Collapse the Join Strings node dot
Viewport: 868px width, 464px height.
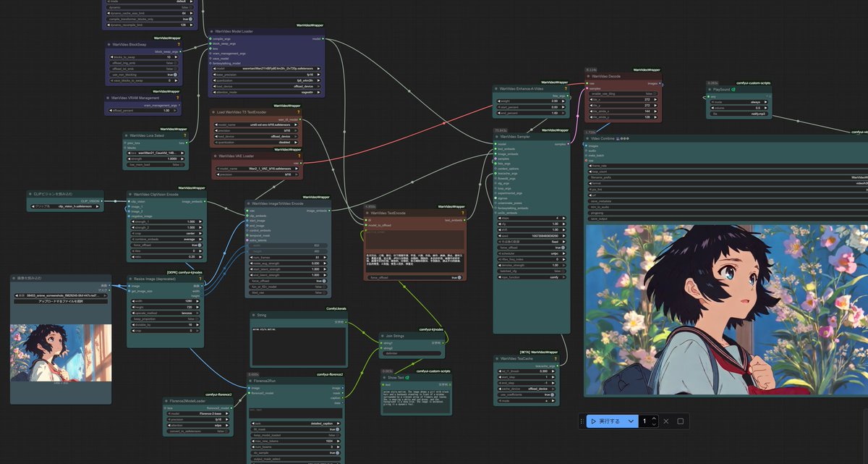tap(383, 335)
